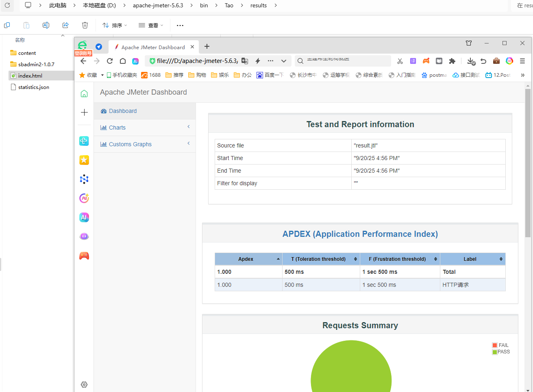This screenshot has height=392, width=533.
Task: Open the Dashboard menu item in JMeter report
Action: click(145, 111)
